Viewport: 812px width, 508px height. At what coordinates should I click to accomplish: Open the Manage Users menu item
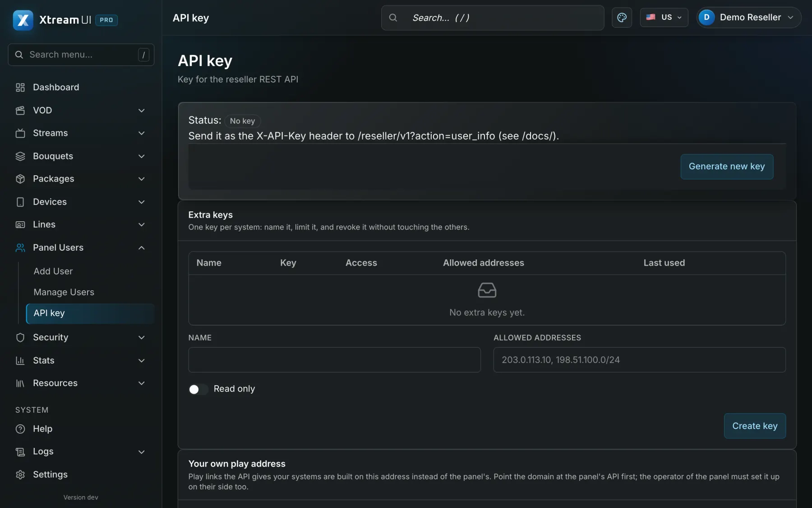[x=90, y=292]
